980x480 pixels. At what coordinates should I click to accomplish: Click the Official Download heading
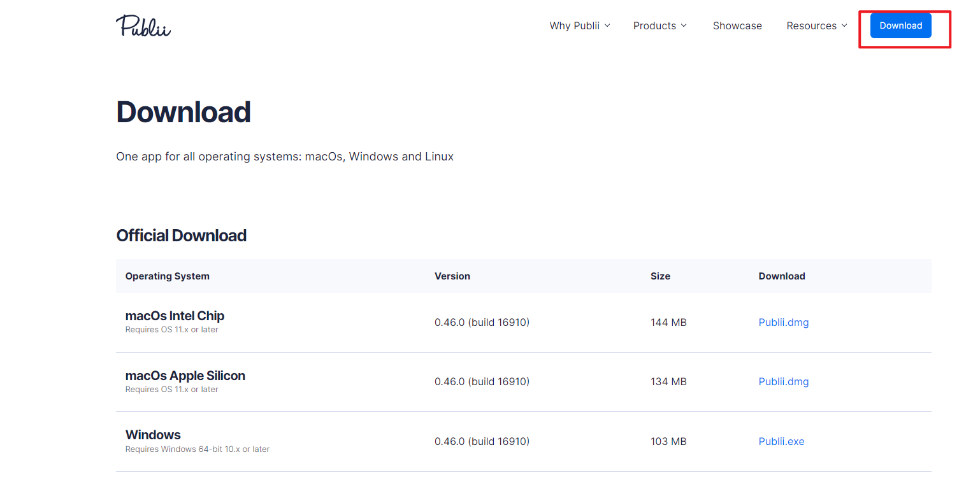point(181,236)
